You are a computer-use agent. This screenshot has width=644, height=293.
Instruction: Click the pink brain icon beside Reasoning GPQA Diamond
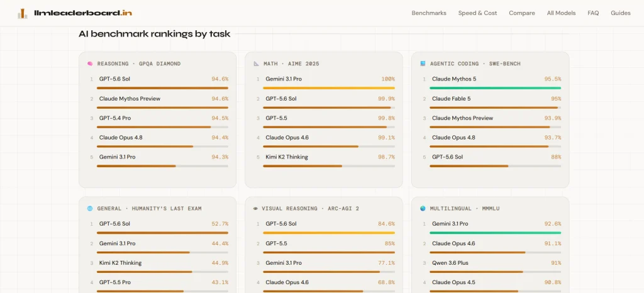(x=90, y=64)
